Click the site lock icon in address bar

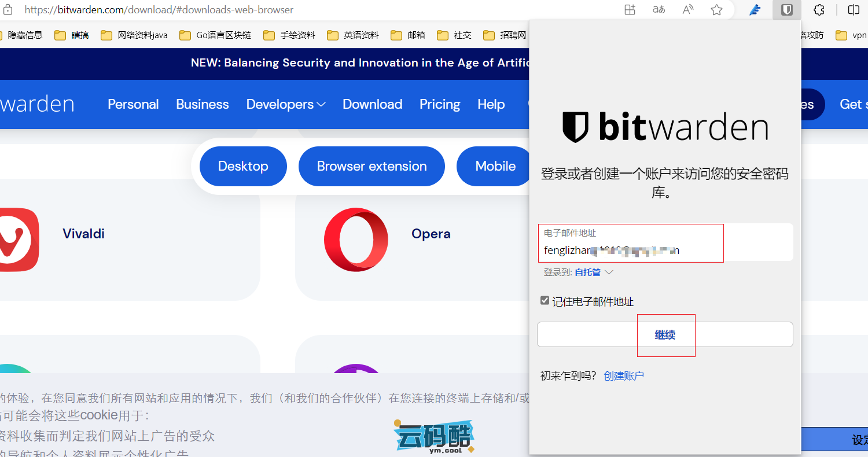(x=8, y=10)
